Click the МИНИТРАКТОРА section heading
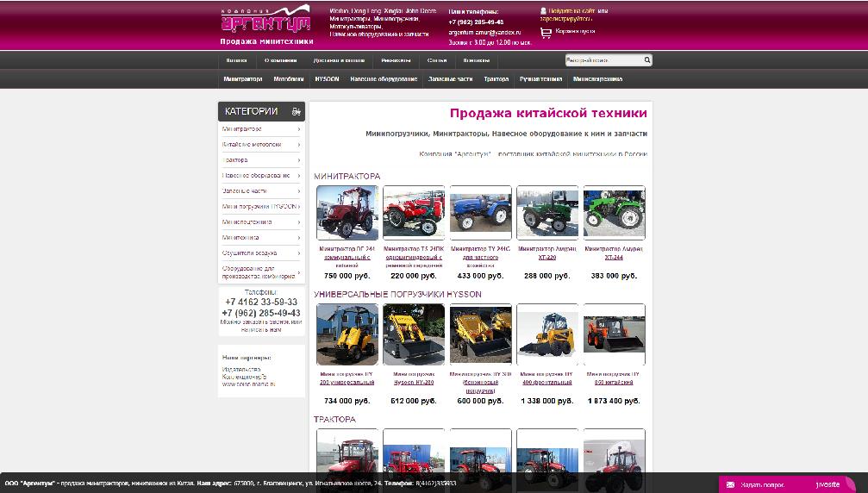 pos(347,176)
